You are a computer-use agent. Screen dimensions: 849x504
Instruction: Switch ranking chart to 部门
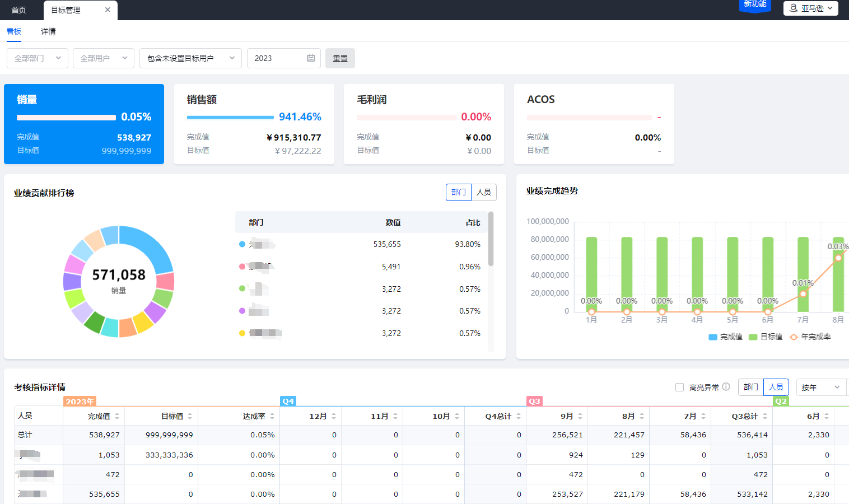[459, 192]
